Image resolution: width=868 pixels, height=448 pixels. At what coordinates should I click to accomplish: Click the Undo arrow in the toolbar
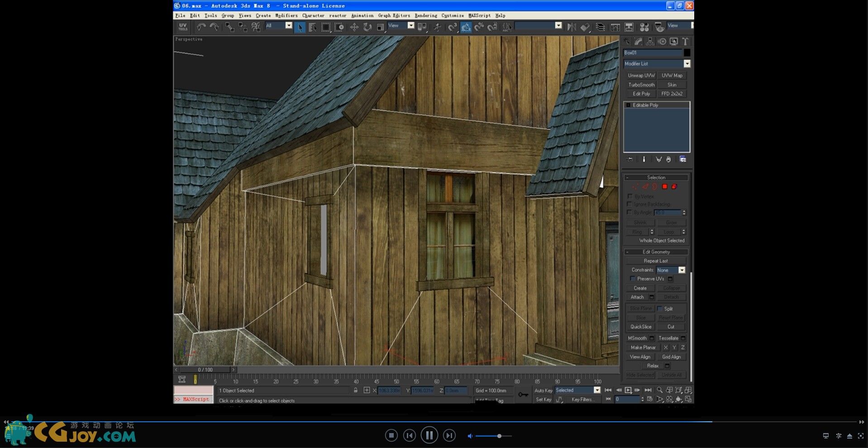click(201, 27)
